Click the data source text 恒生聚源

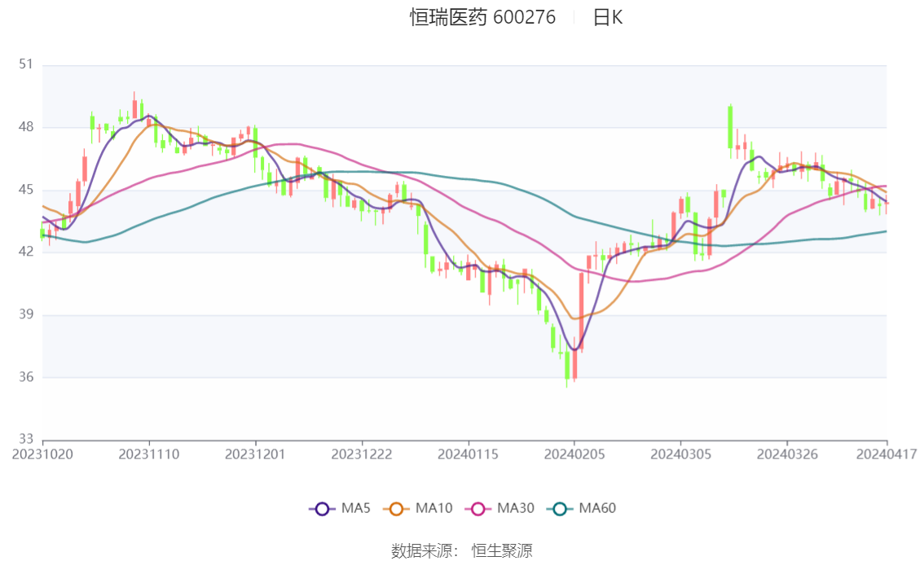click(x=502, y=551)
